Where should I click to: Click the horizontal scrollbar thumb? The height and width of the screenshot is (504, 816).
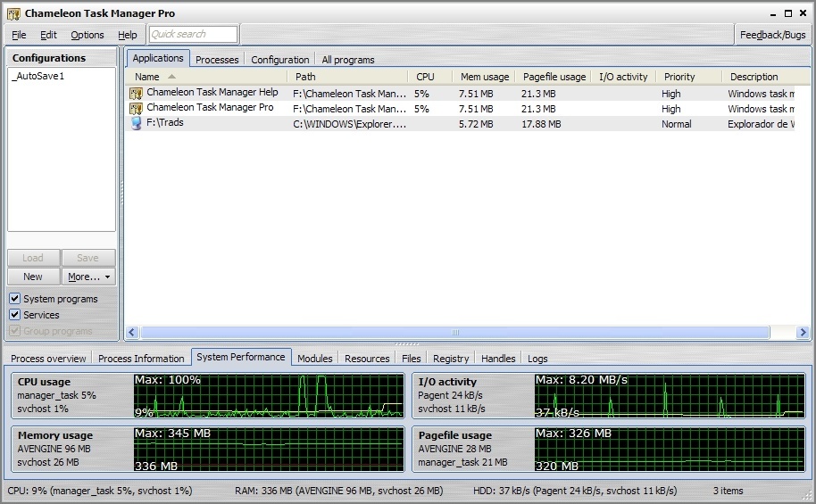click(454, 333)
